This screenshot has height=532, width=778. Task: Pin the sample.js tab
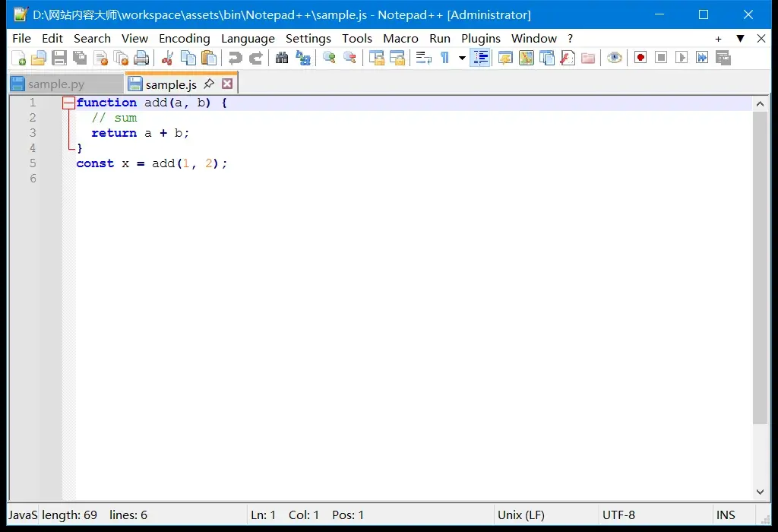[209, 84]
